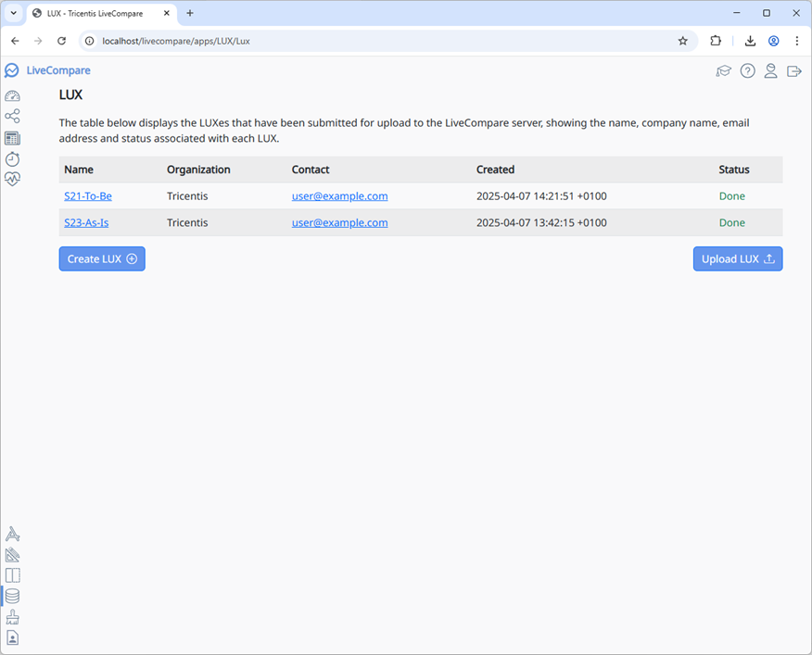
Task: Open the split panel book sidebar icon
Action: (12, 575)
